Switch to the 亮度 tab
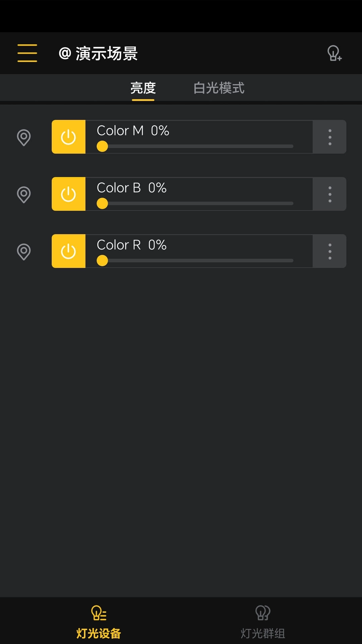The image size is (362, 644). pos(143,88)
